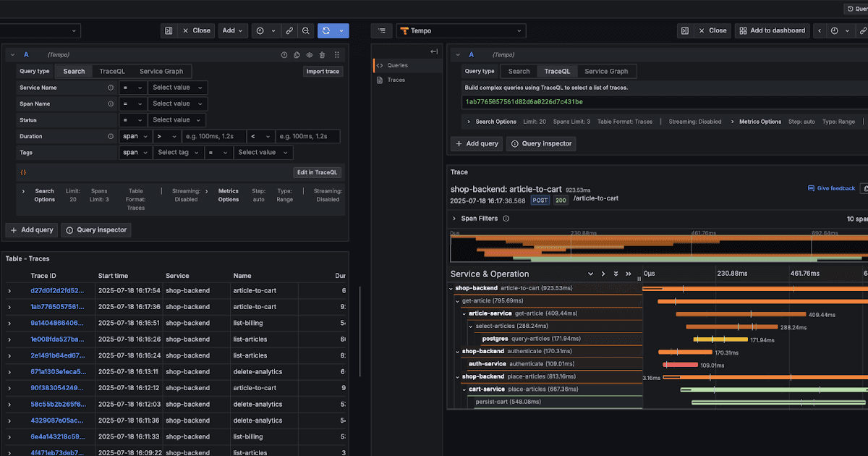The width and height of the screenshot is (868, 456).
Task: Open help for query A via circled icon
Action: 284,54
